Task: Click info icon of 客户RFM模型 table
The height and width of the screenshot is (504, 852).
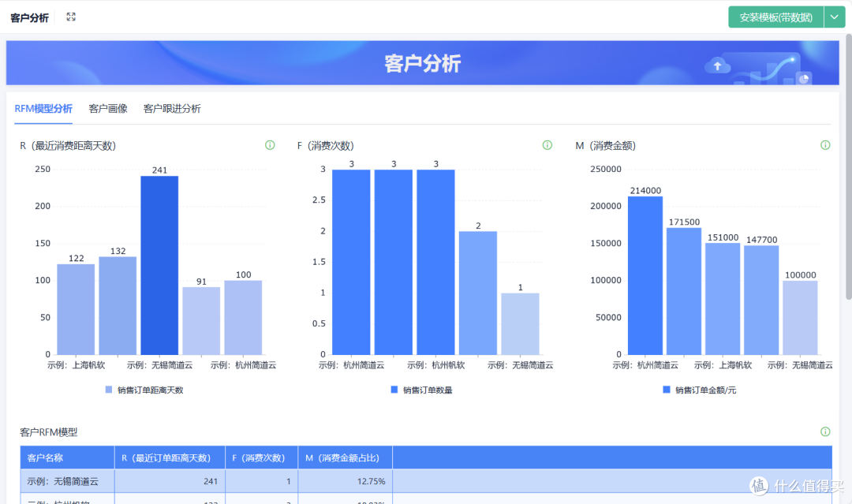Action: (825, 431)
